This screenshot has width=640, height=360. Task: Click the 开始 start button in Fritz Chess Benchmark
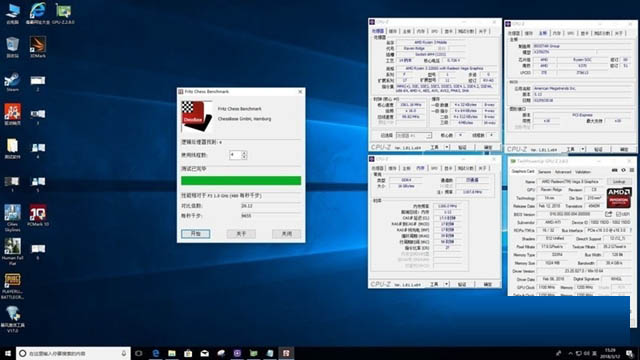(196, 233)
